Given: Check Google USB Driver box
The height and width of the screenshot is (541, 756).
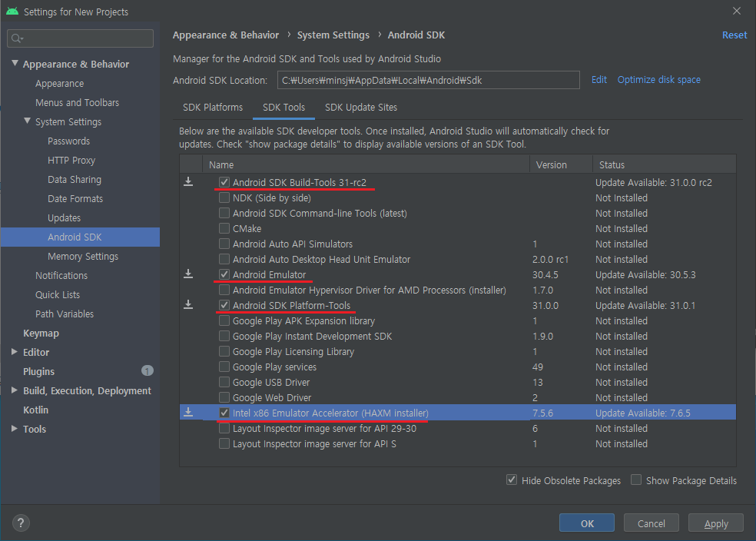Looking at the screenshot, I should [224, 382].
